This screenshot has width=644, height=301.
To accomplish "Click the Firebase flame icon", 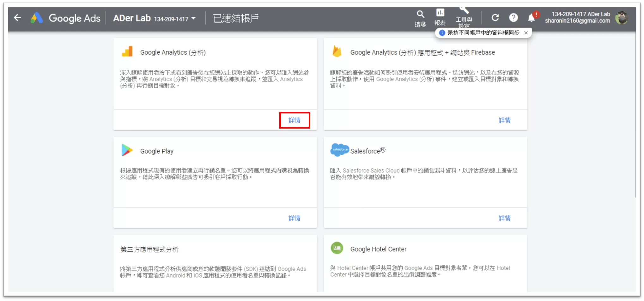I will [x=337, y=51].
